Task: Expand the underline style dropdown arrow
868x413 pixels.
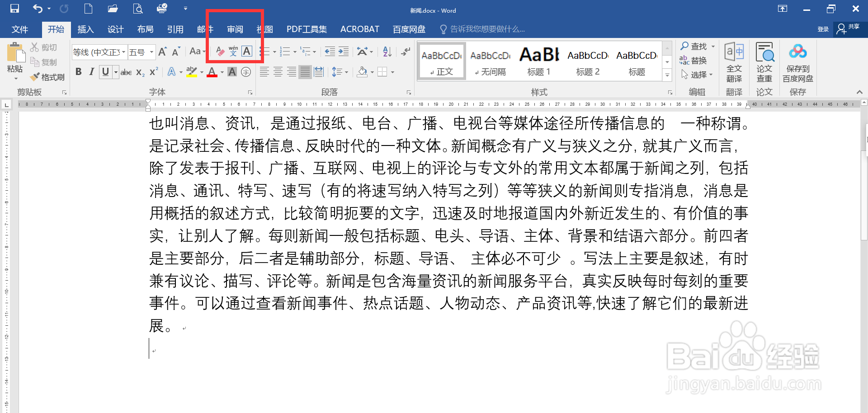Action: point(116,72)
